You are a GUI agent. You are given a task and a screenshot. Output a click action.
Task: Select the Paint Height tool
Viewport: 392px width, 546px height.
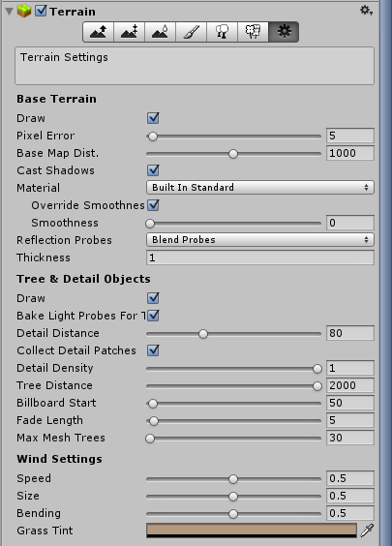tap(129, 32)
